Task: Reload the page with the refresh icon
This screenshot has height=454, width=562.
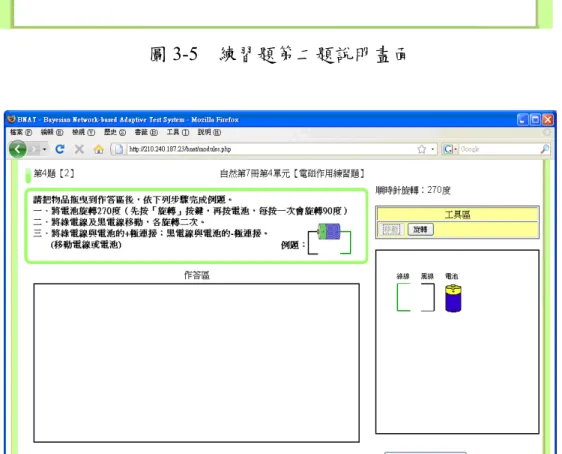Action: click(x=60, y=149)
